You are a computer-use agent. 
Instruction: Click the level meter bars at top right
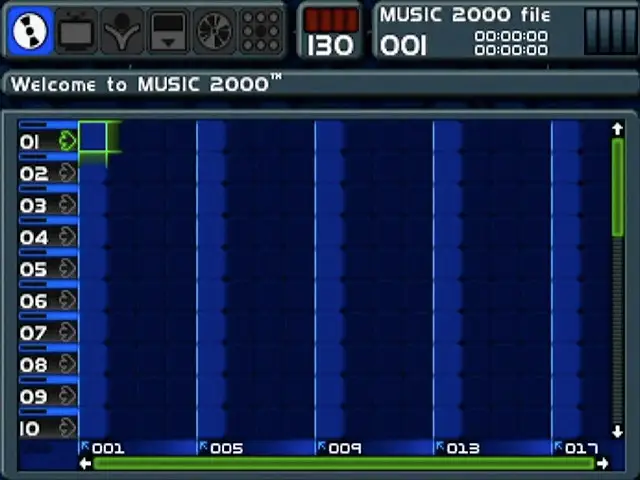(609, 31)
